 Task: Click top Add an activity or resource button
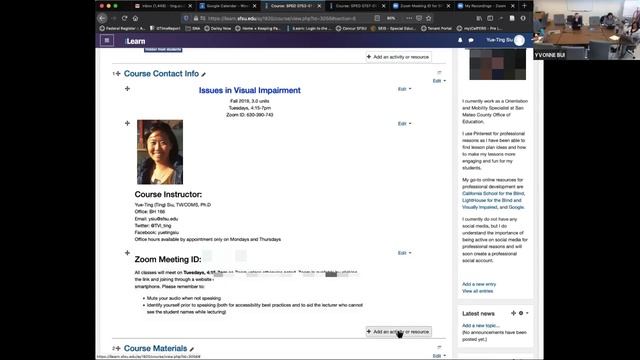398,57
